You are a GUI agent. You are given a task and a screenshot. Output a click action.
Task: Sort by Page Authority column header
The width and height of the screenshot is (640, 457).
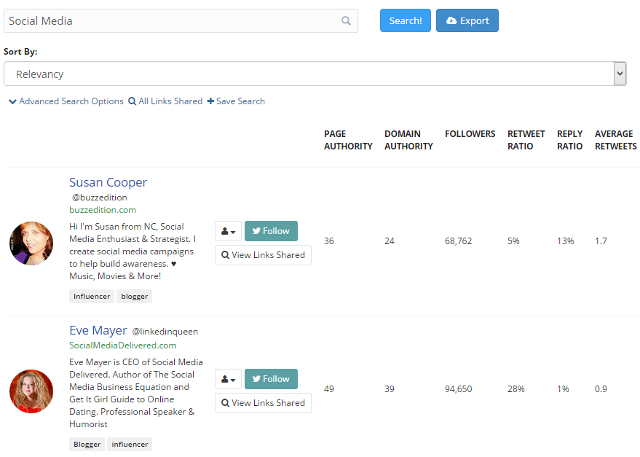348,140
